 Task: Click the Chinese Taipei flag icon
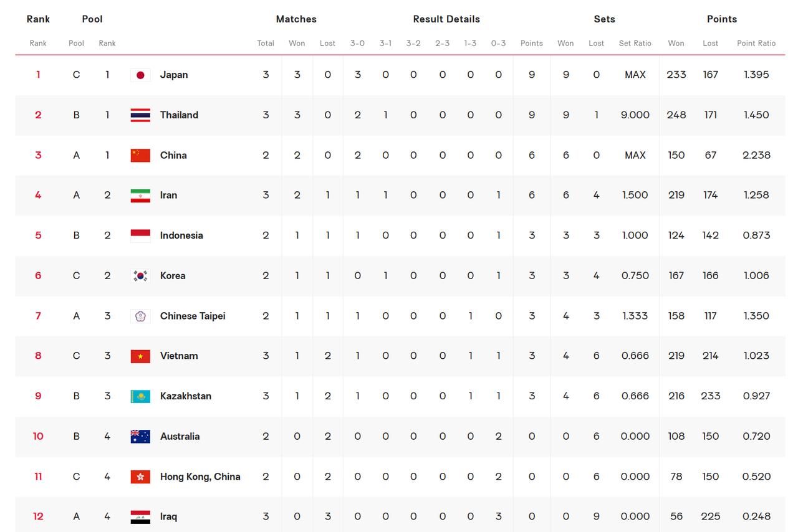click(140, 316)
